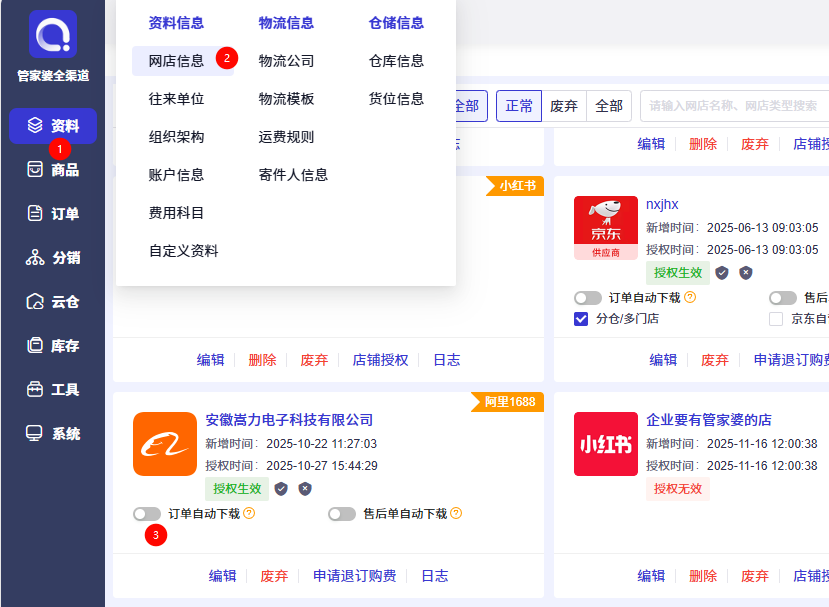This screenshot has height=607, width=829.
Task: Select 网店信息 menu item
Action: (x=183, y=61)
